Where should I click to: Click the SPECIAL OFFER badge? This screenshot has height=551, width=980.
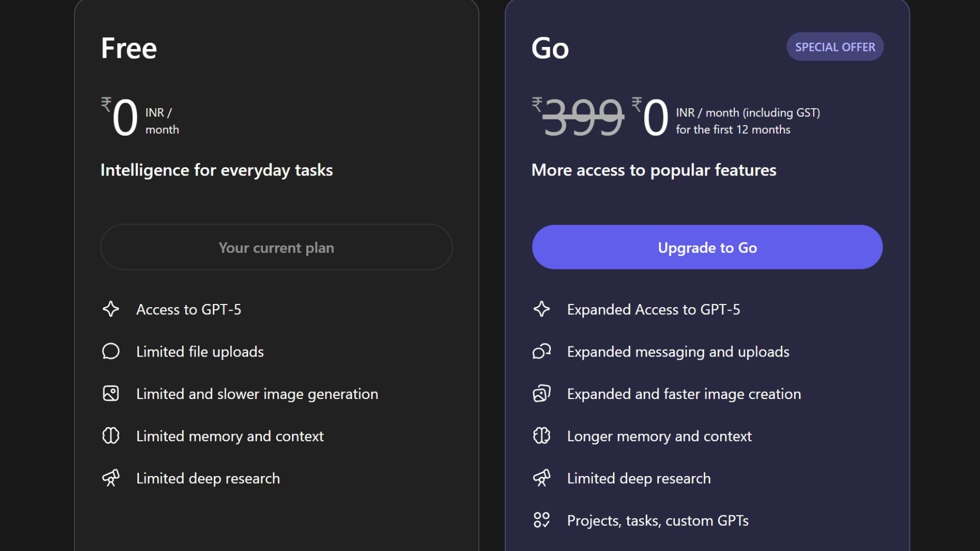pyautogui.click(x=835, y=47)
